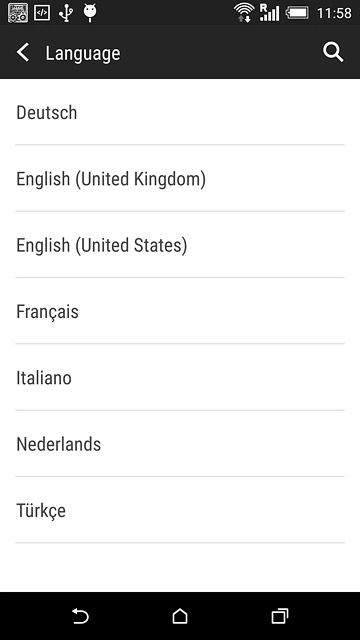The image size is (360, 640).
Task: Tap the Home navigation button
Action: 180,616
